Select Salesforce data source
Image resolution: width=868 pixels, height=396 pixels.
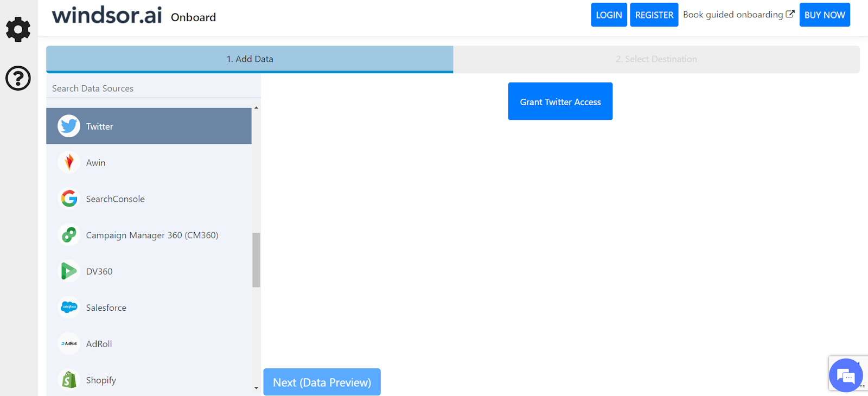click(x=149, y=307)
